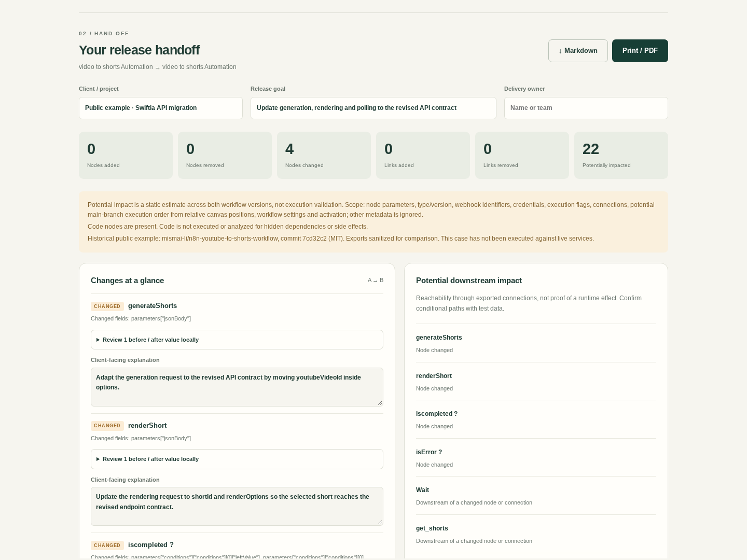Screen dimensions: 747x560
Task: Click the Links removed stat card
Action: [522, 155]
